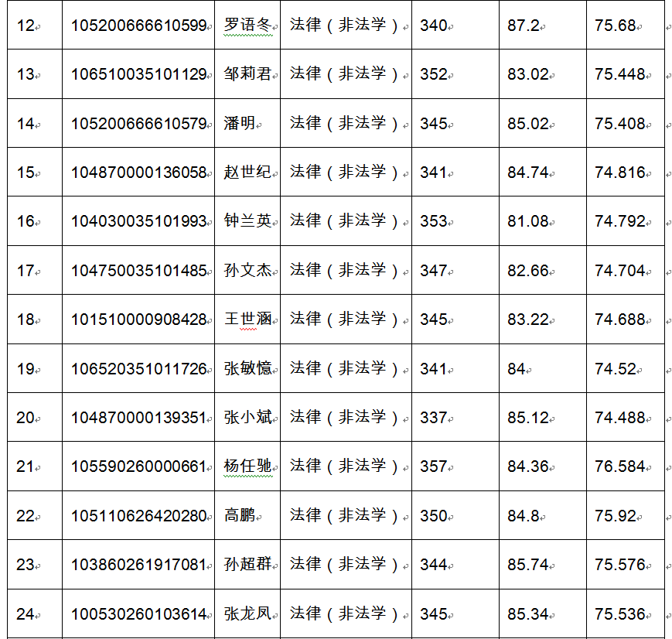Screen dimensions: 672x639
Task: Select initial score 357 for 杨任驰
Action: click(434, 466)
